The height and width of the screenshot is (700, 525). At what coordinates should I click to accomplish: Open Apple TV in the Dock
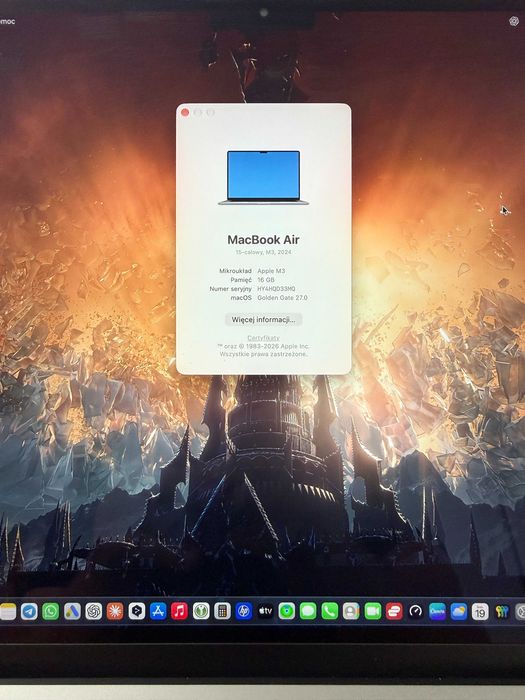265,611
